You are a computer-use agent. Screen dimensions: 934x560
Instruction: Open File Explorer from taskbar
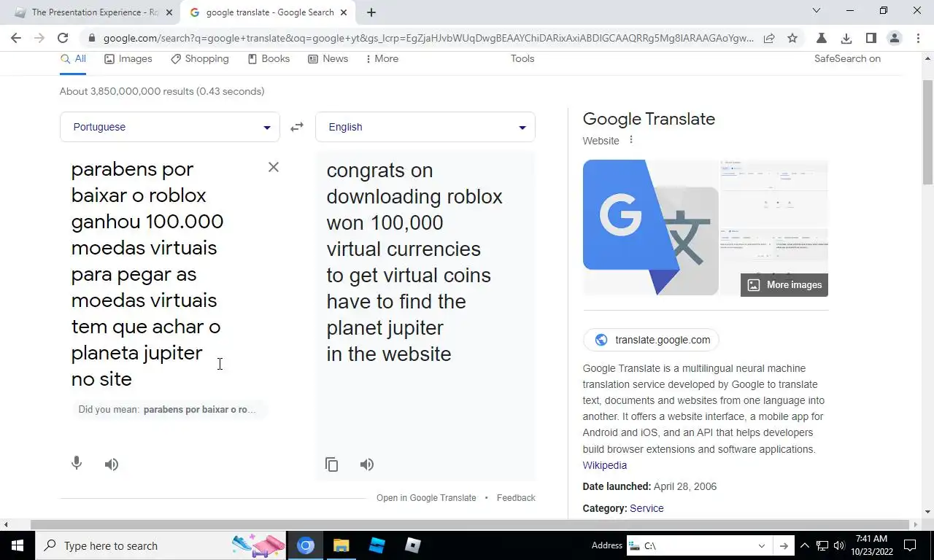[341, 545]
